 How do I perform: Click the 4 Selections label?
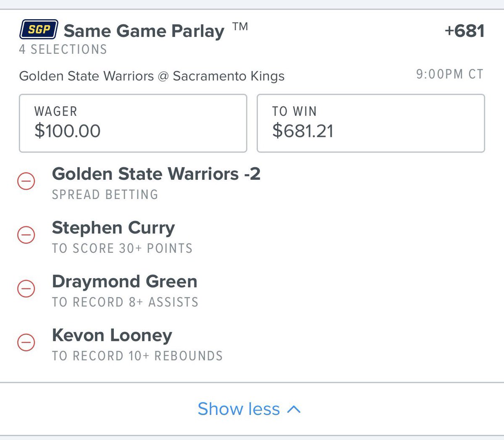point(63,50)
